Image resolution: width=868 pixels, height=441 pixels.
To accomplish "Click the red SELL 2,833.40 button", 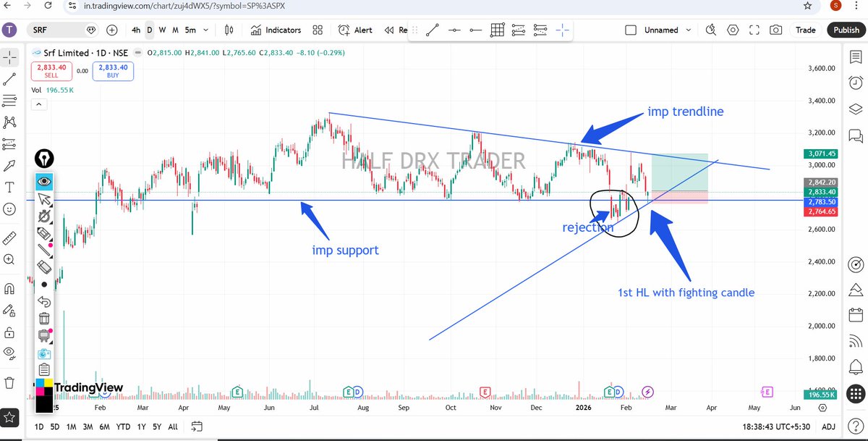I will click(x=50, y=71).
